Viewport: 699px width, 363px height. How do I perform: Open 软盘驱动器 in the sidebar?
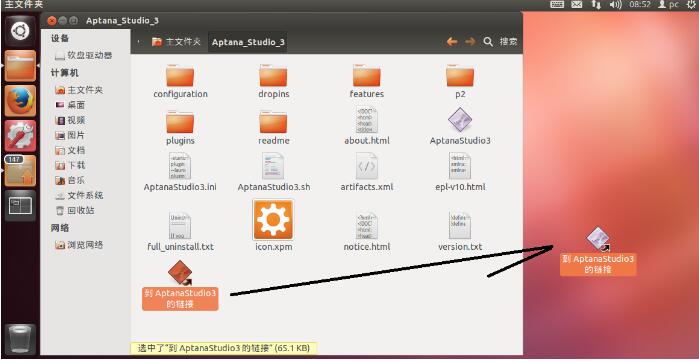tap(83, 55)
